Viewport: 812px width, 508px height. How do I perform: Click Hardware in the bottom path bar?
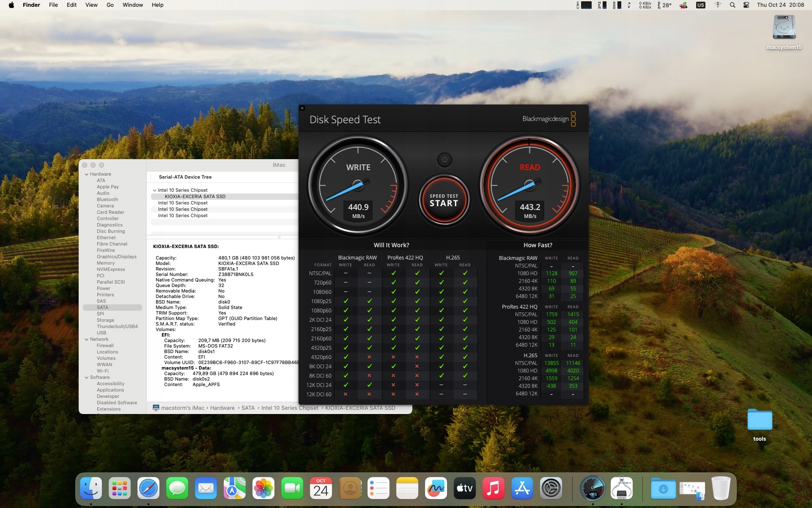tap(222, 408)
